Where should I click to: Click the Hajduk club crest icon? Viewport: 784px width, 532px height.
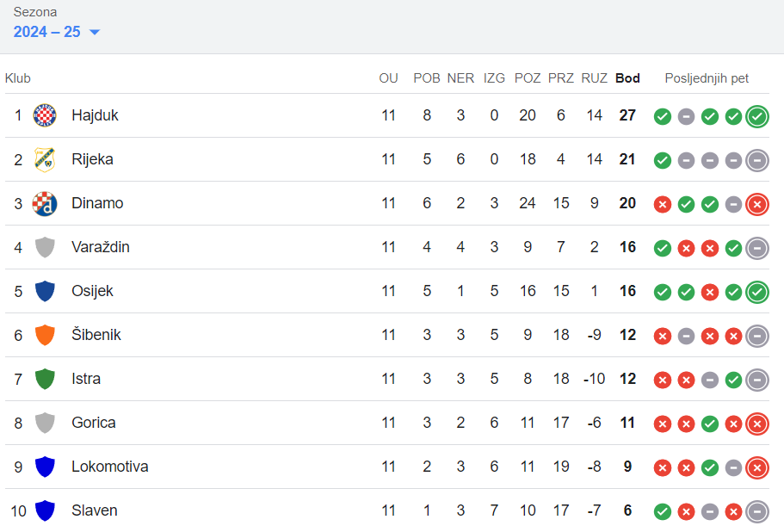tap(45, 115)
